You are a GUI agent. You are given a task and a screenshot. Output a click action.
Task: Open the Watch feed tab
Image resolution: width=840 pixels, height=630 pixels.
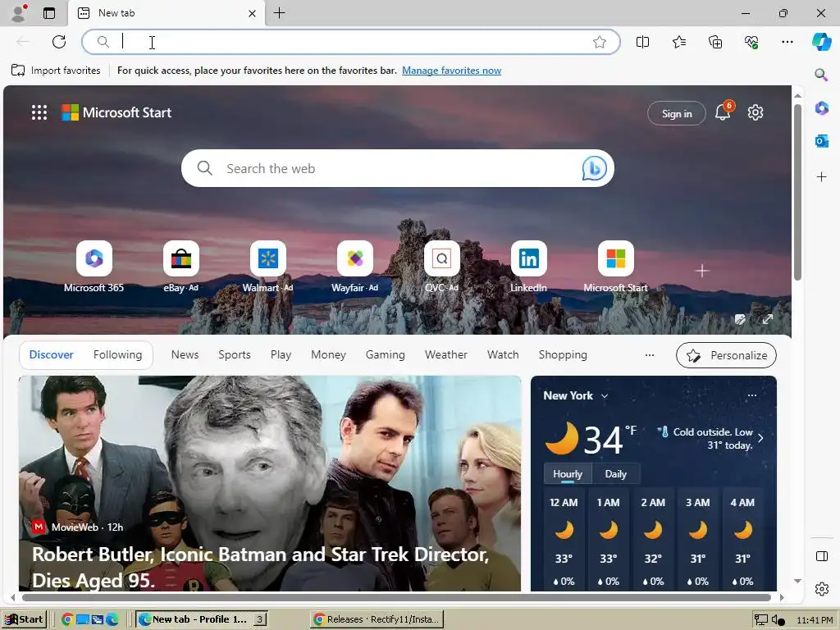pos(503,354)
